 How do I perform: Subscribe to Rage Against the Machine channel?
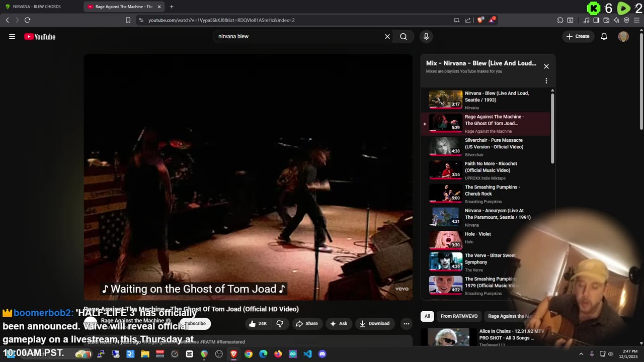(x=195, y=324)
